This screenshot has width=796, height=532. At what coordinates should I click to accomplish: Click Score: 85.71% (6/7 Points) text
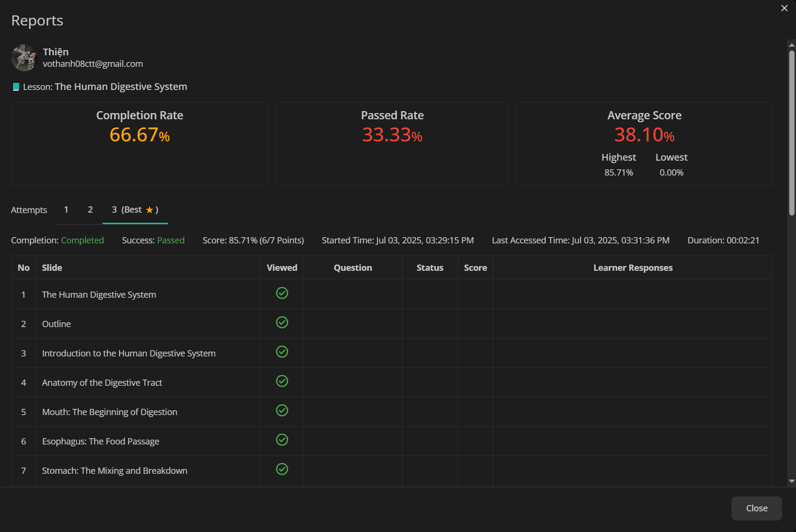[x=253, y=241]
